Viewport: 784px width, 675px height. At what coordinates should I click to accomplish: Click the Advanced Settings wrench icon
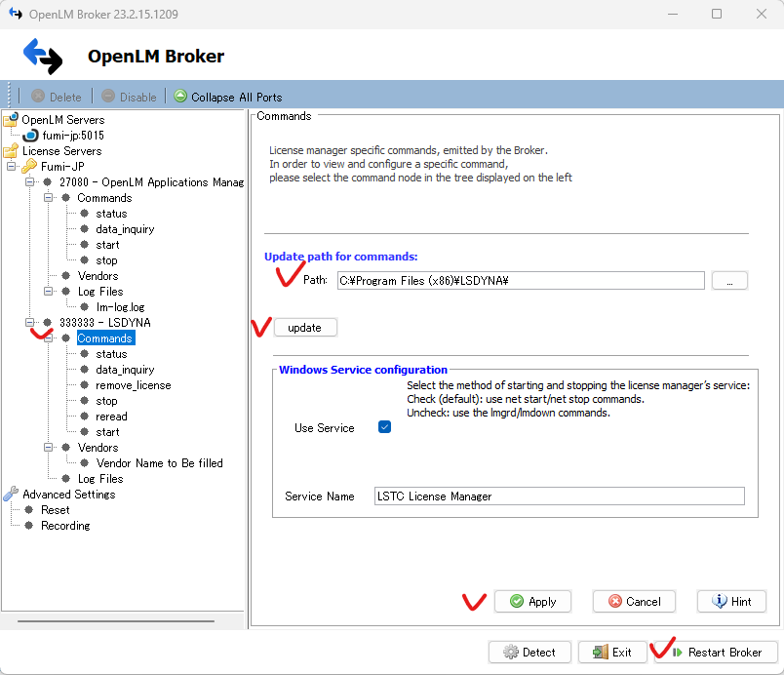coord(12,494)
